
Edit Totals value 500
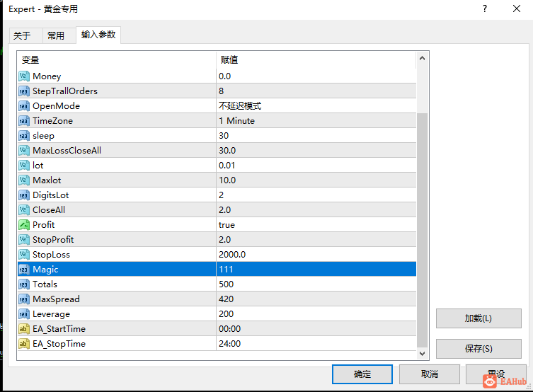pyautogui.click(x=316, y=284)
